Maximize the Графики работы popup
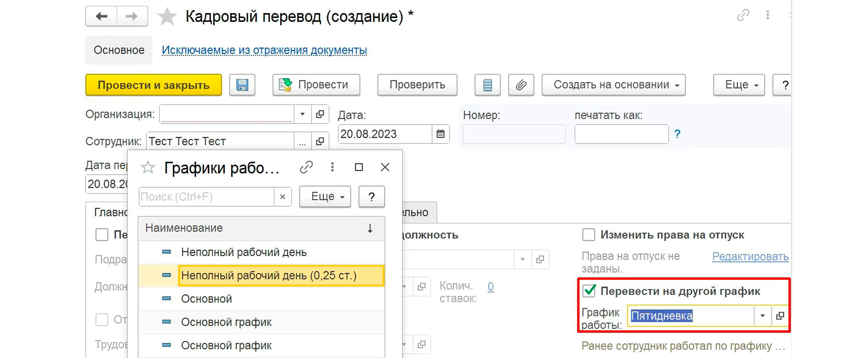 (359, 167)
